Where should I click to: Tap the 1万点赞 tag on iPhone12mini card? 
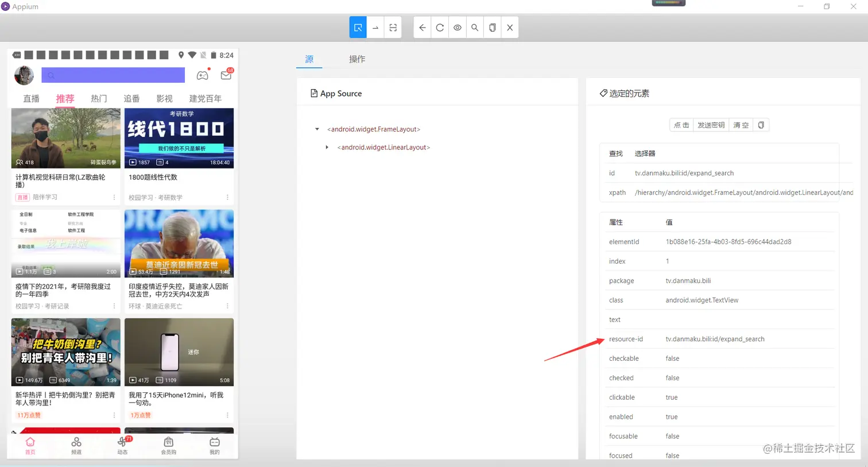tap(141, 415)
